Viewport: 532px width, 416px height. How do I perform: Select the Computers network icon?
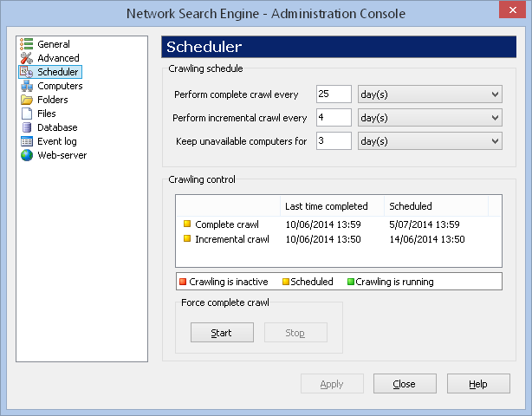point(27,86)
